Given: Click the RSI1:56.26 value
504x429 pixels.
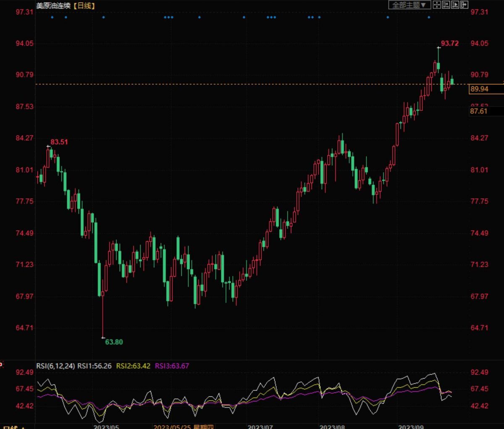Looking at the screenshot, I should [x=94, y=366].
